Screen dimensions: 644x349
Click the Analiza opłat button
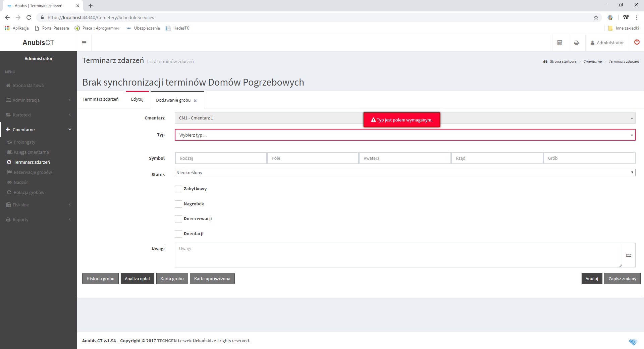click(137, 279)
